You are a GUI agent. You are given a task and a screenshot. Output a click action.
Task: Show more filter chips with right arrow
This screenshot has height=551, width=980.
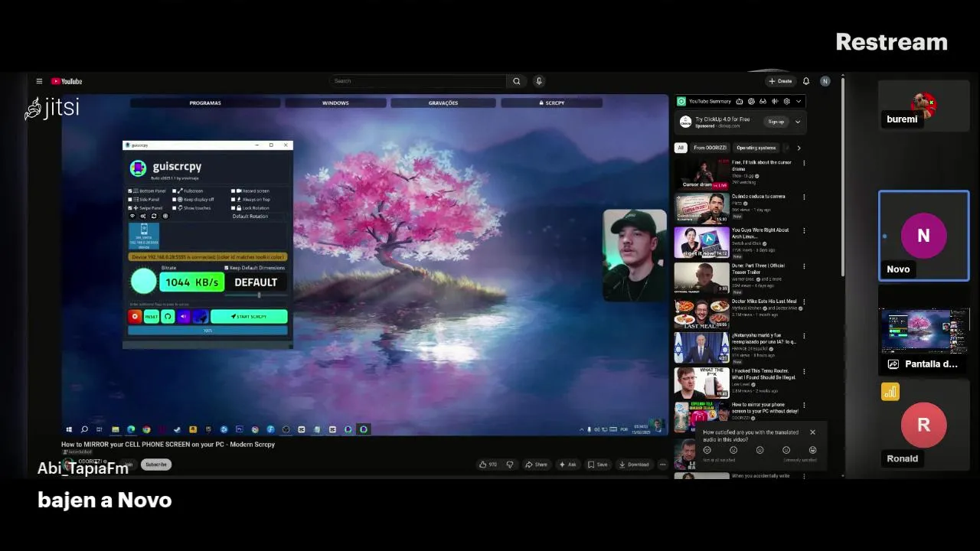799,148
